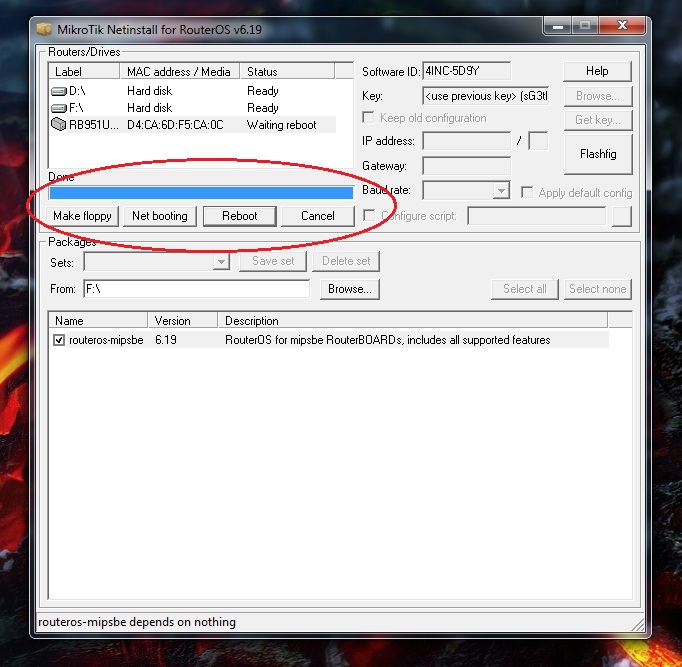Select the F:\ Hard disk row
This screenshot has height=667, width=682.
click(193, 108)
